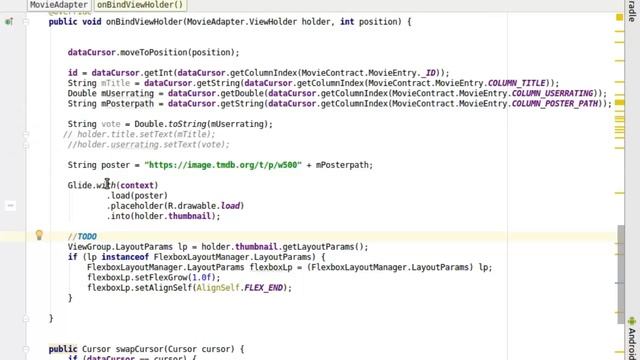Click the //TODO comment text
Viewport: 640px width, 360px height.
tap(82, 237)
